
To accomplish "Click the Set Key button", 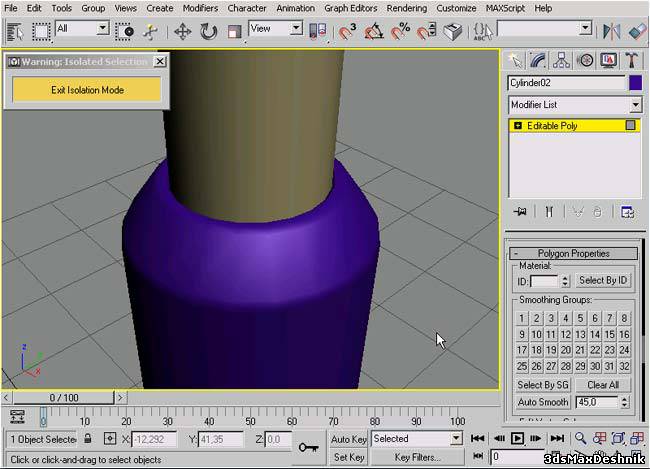I will pyautogui.click(x=348, y=457).
